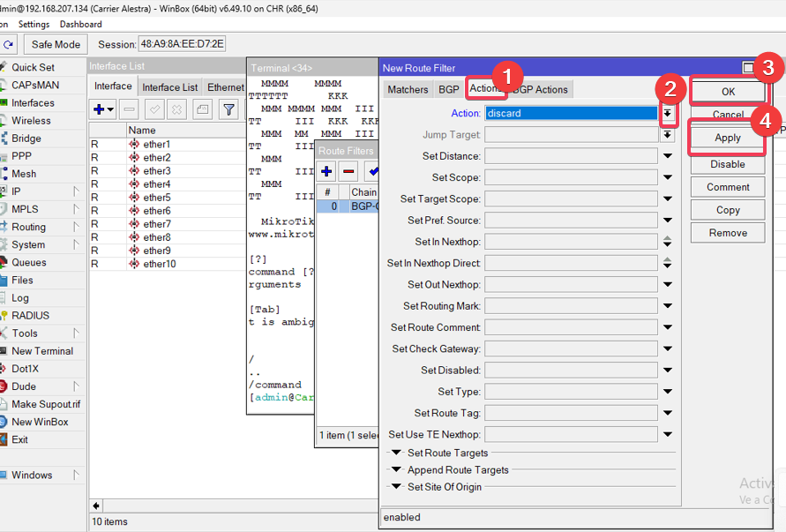
Task: Toggle Safe Mode
Action: (56, 44)
